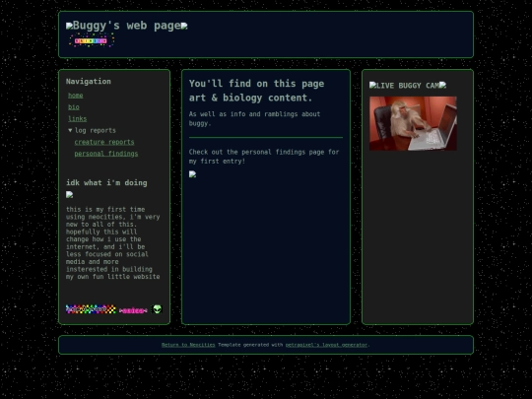Click the rainbow pixel banner under page title
This screenshot has width=532, height=399.
click(91, 40)
